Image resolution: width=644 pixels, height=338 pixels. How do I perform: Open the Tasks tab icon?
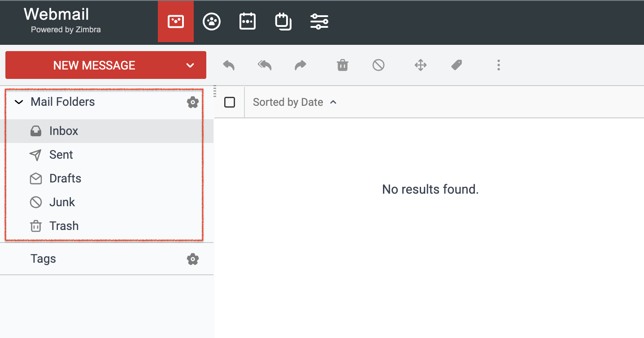(x=283, y=22)
